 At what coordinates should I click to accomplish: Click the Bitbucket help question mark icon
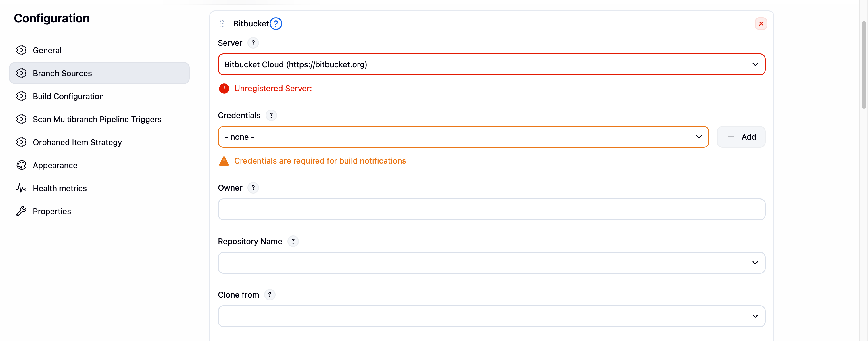point(276,24)
